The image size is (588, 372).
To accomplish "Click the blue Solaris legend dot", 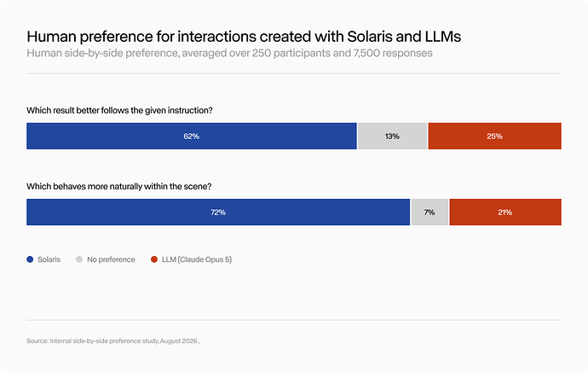I will pos(30,259).
